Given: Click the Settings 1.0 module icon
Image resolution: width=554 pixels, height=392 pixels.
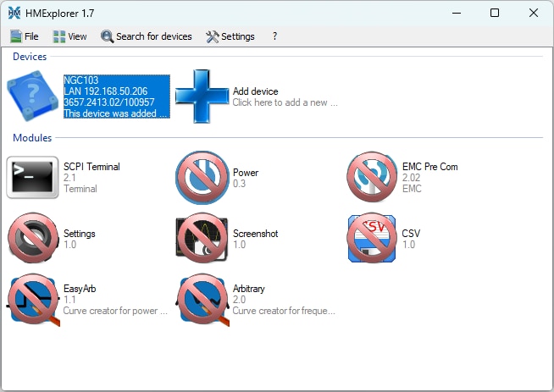Looking at the screenshot, I should click(33, 238).
